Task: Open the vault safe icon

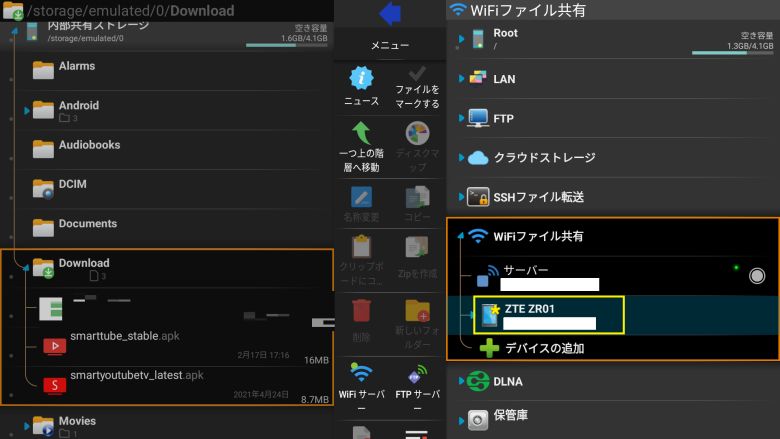Action: (478, 420)
